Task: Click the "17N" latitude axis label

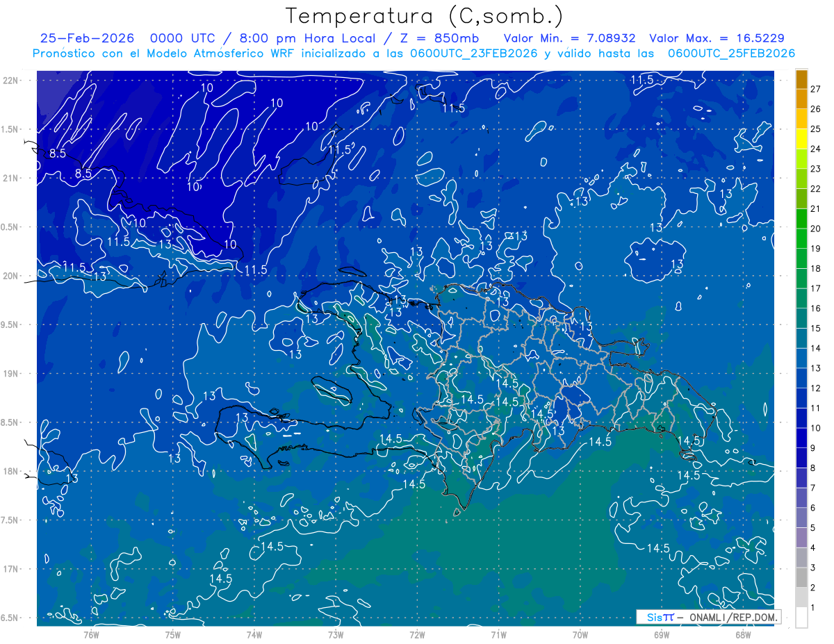Action: point(10,569)
